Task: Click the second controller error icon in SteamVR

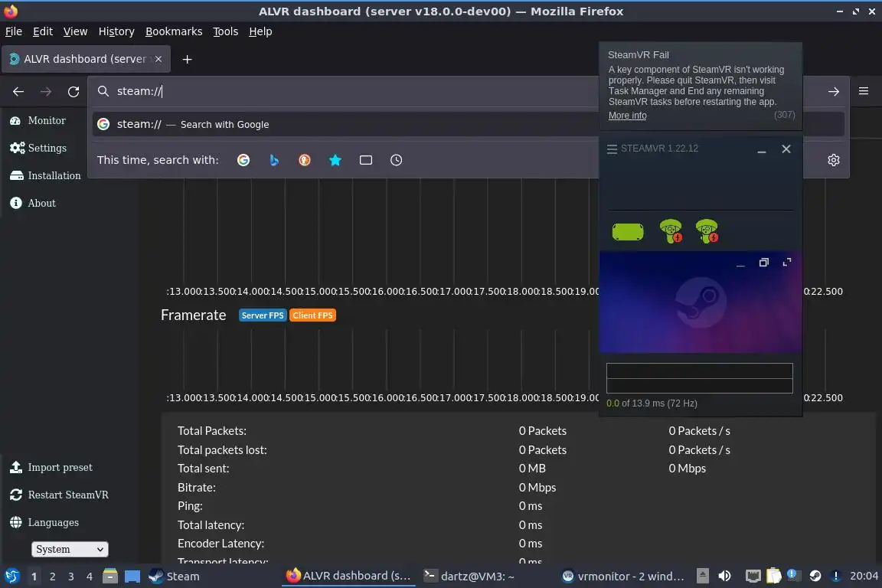Action: 707,231
